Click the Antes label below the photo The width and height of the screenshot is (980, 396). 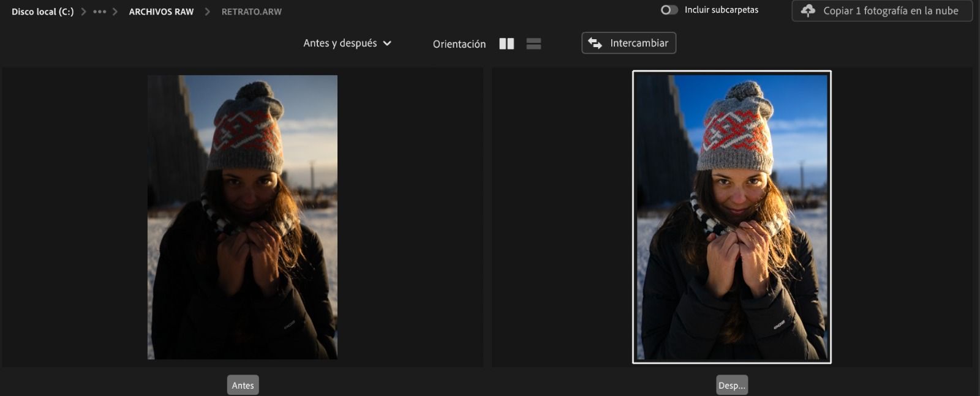pos(243,385)
